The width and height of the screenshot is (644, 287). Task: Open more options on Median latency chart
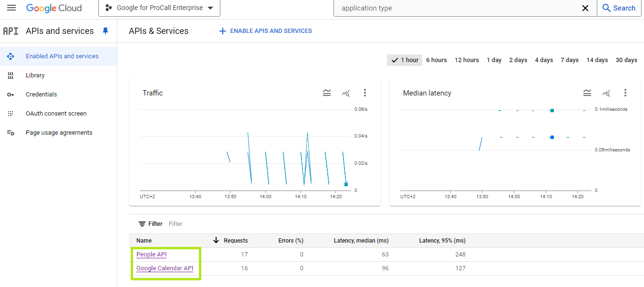coord(625,93)
